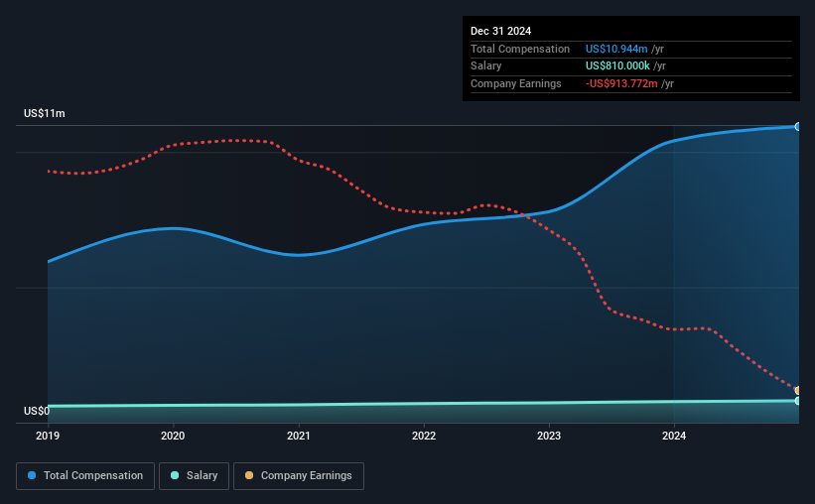Click the US$0 y-axis label

click(37, 411)
